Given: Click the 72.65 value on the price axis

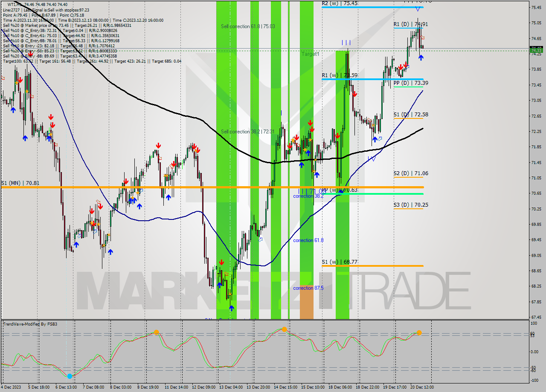Looking at the screenshot, I should (536, 116).
